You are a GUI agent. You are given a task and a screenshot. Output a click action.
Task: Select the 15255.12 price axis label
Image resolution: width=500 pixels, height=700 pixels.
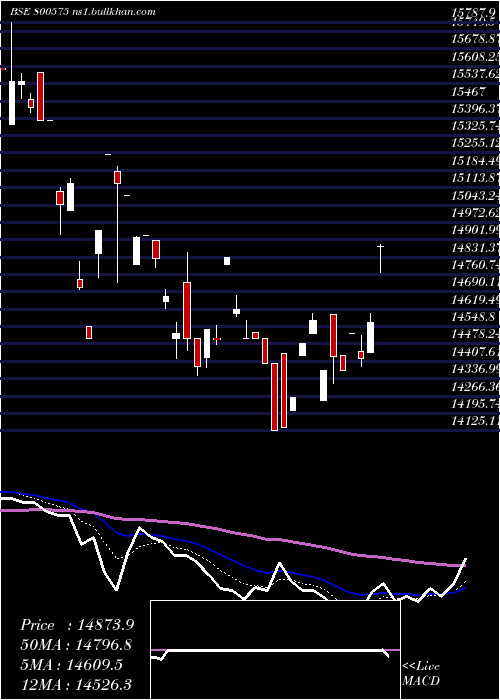tap(475, 143)
